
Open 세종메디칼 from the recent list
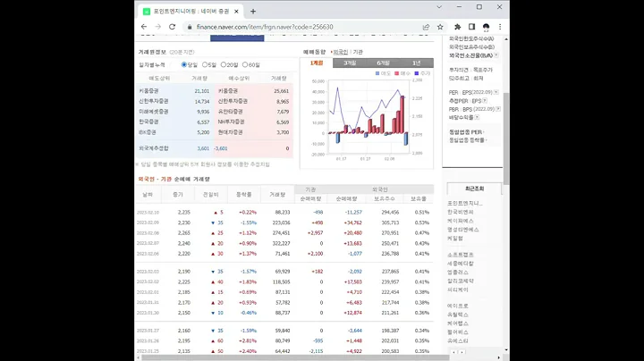tap(461, 264)
